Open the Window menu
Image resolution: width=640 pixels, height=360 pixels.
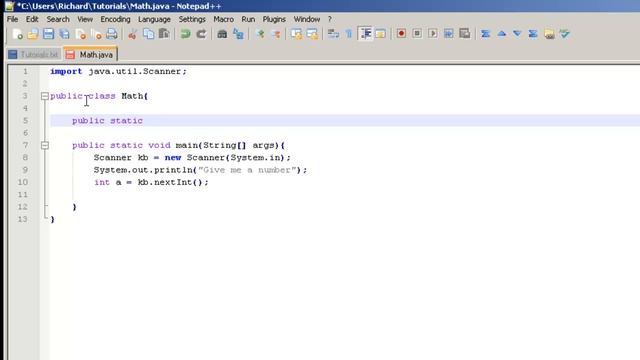pos(307,19)
